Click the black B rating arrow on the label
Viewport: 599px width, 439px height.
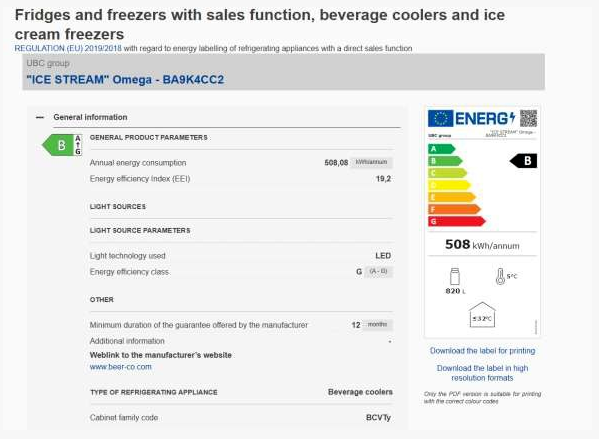pos(523,161)
